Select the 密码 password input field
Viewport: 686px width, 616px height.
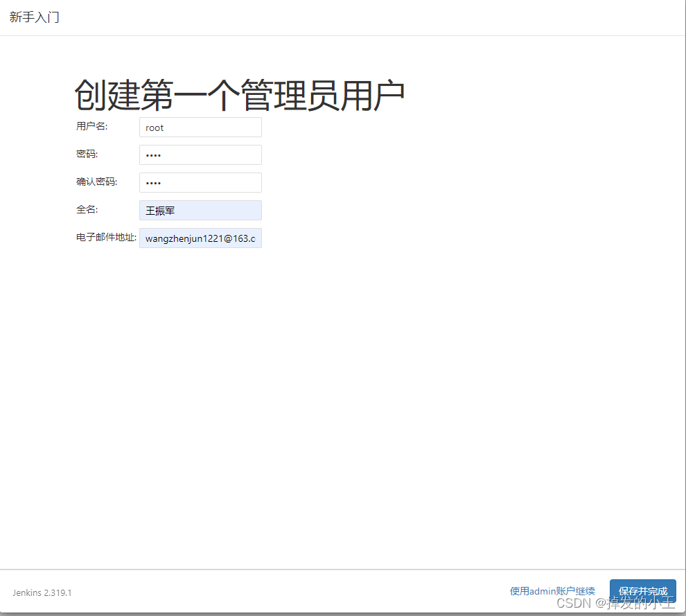click(x=200, y=155)
